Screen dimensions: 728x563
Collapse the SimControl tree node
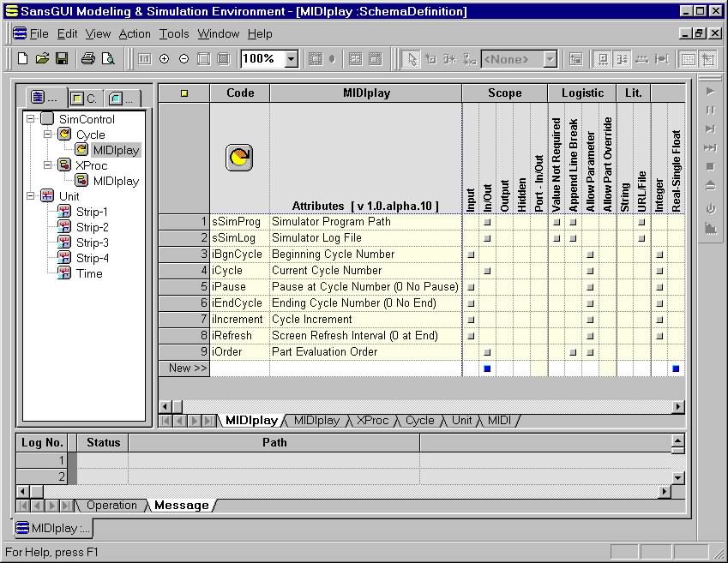32,119
